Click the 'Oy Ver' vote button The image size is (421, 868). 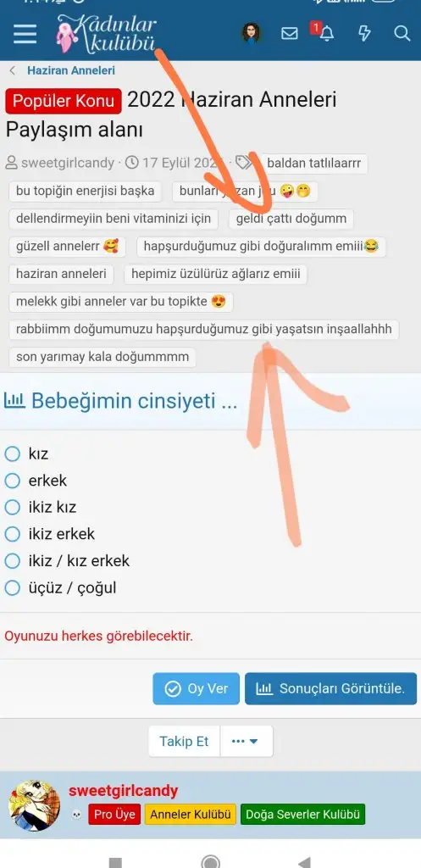point(197,688)
